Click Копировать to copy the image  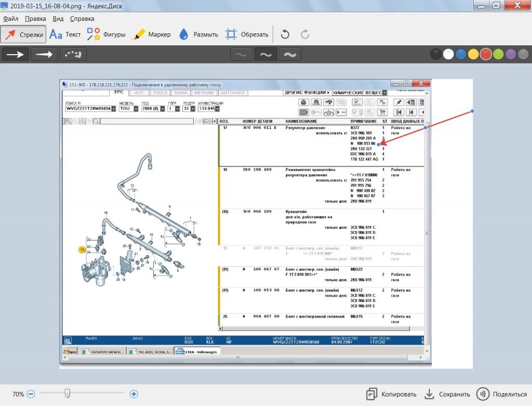pos(391,394)
